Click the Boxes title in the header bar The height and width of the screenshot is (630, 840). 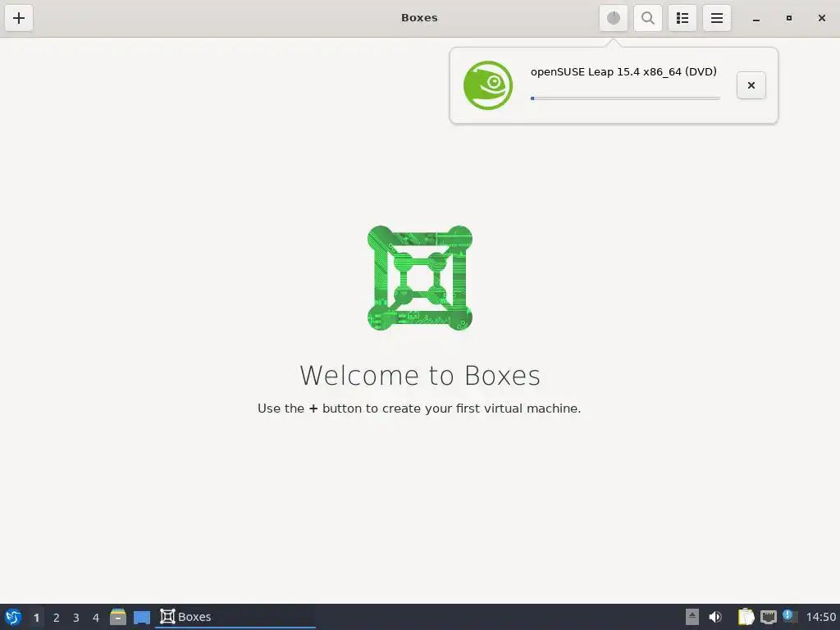(x=419, y=18)
